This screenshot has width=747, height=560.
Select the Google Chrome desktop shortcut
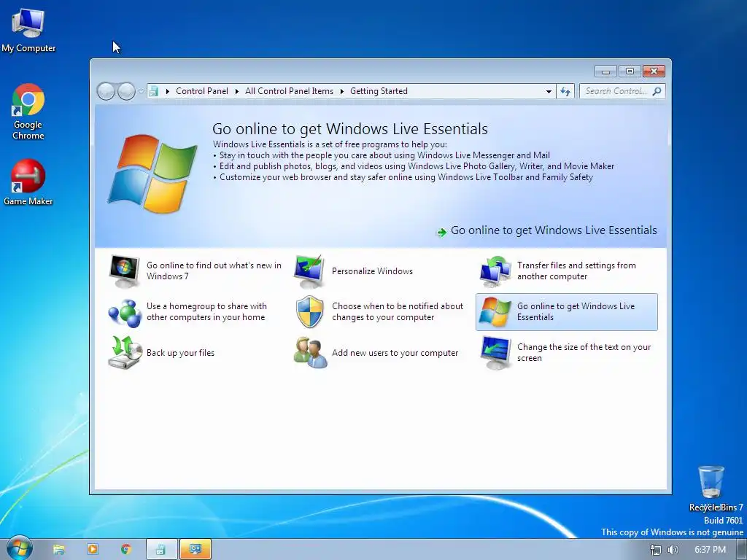tap(28, 112)
